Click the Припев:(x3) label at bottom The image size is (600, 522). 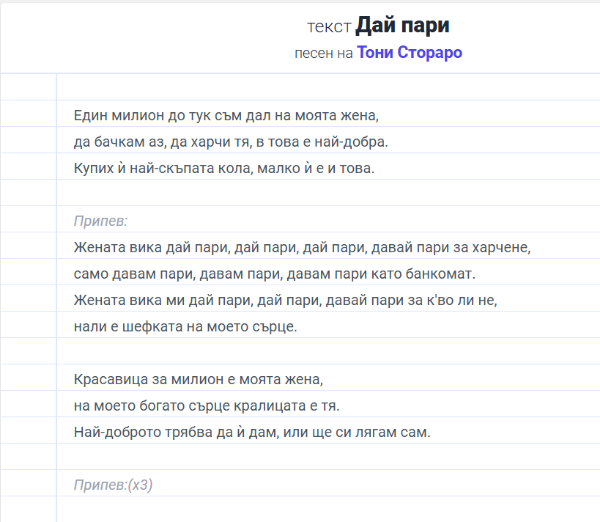click(113, 485)
